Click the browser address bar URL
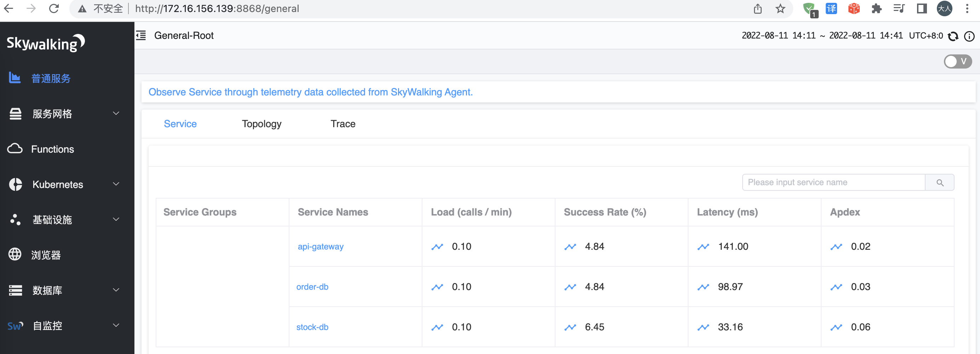This screenshot has width=980, height=354. click(x=217, y=8)
